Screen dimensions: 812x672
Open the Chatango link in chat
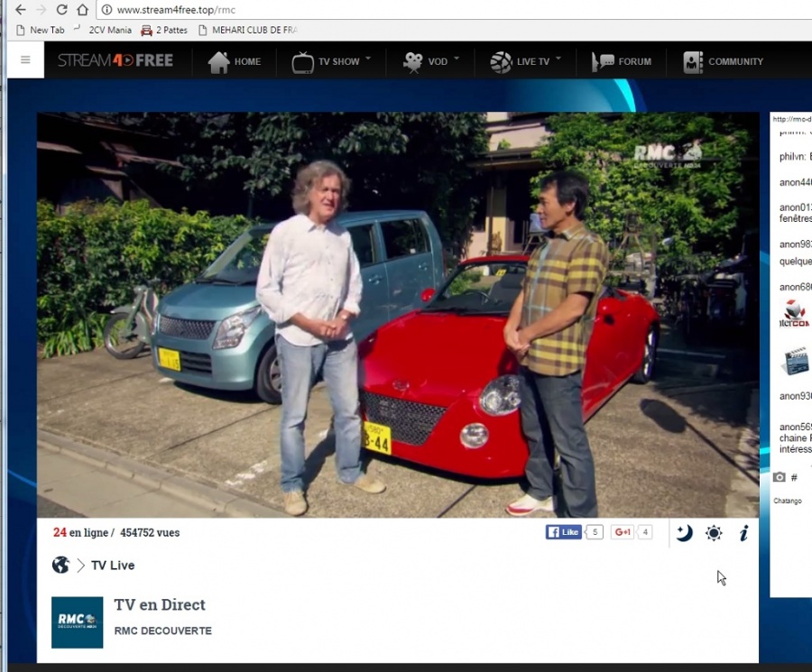[788, 501]
